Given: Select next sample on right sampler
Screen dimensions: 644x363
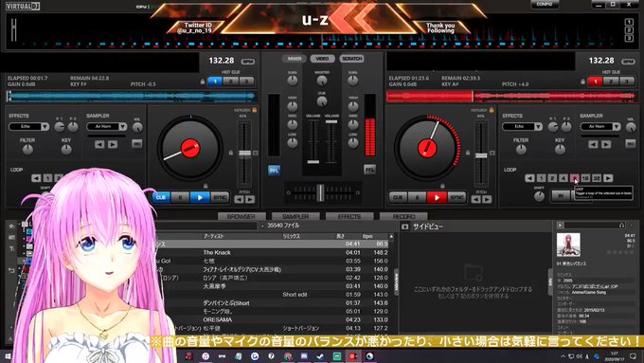Looking at the screenshot, I should 606,144.
